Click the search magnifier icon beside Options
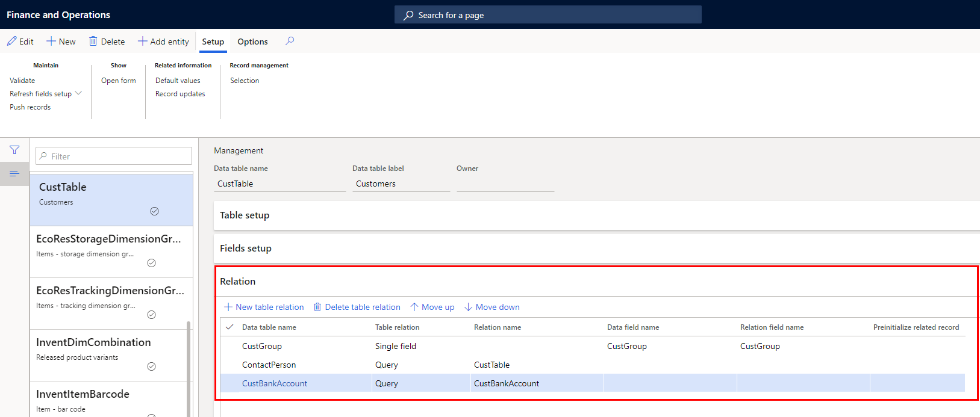 [x=290, y=41]
